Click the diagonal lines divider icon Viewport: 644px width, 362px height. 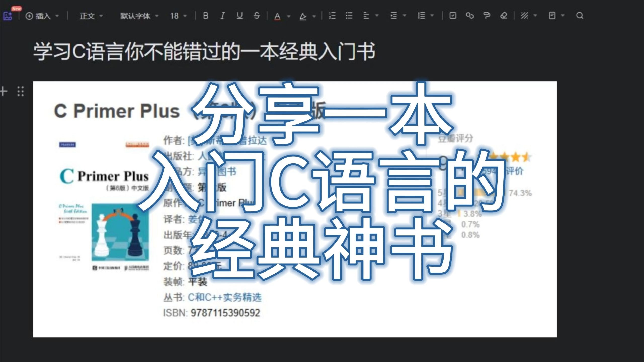[525, 16]
